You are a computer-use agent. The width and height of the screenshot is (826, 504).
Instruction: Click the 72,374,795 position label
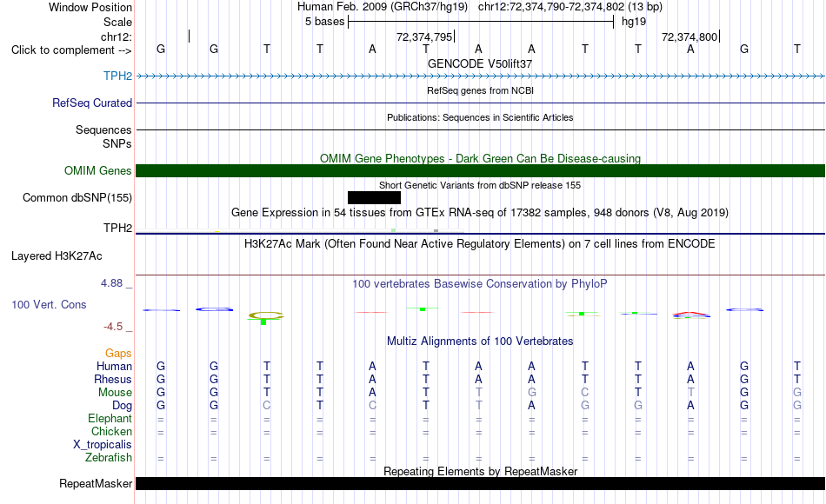pos(424,36)
